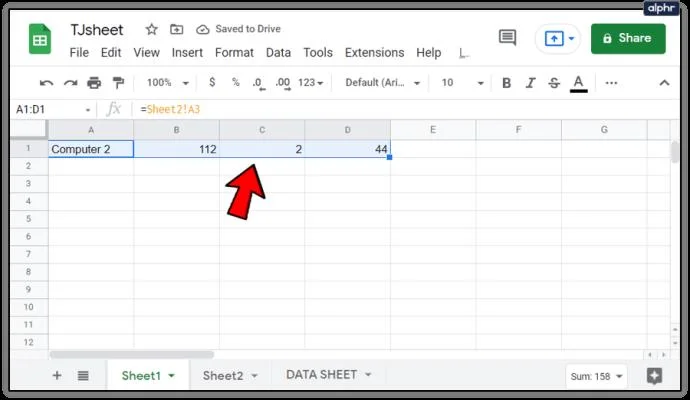Select row 5 header

[29, 219]
